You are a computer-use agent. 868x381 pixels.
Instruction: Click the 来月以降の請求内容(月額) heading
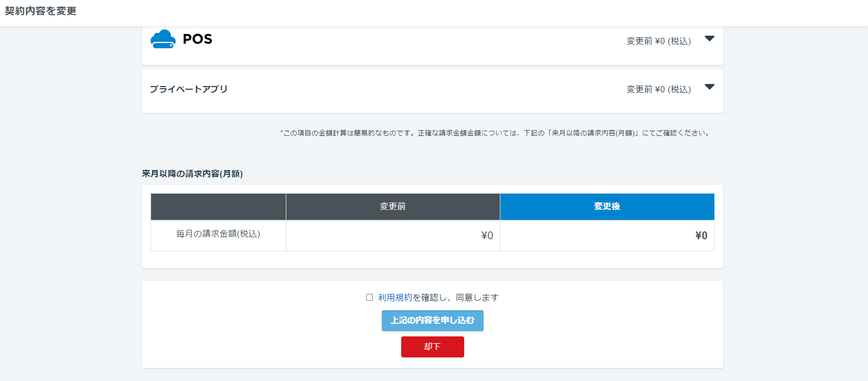coord(192,174)
